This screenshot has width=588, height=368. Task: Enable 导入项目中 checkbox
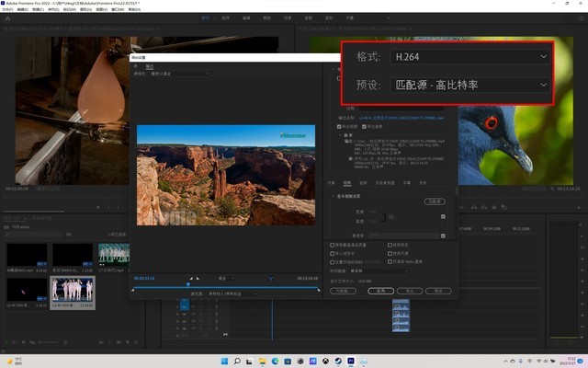(x=332, y=254)
